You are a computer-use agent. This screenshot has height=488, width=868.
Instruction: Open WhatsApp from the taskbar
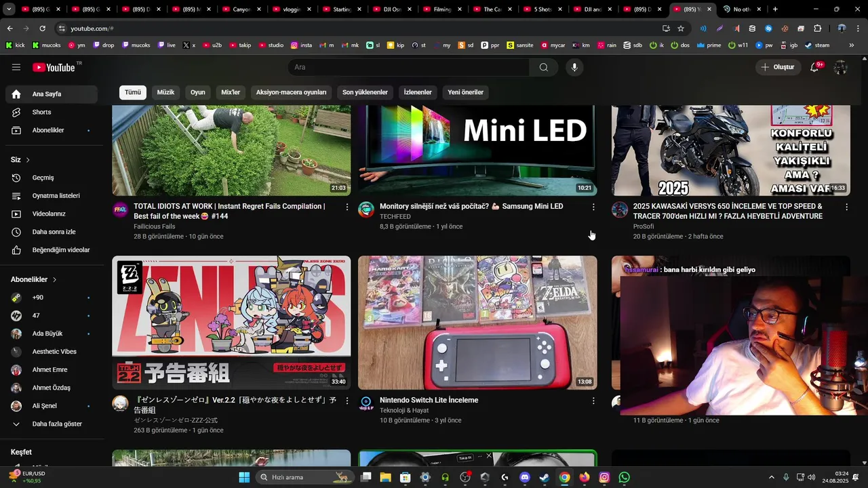pyautogui.click(x=624, y=477)
